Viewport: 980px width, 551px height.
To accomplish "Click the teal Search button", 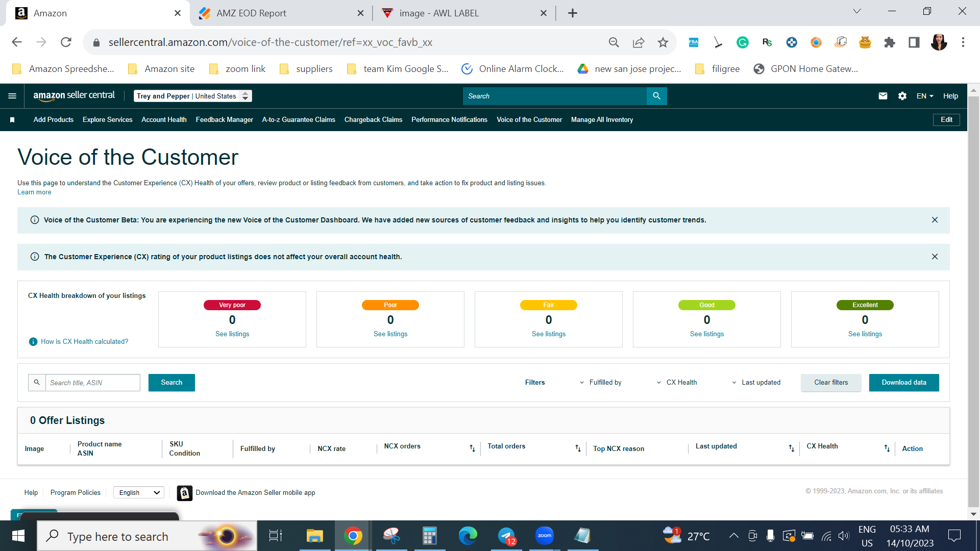I will pyautogui.click(x=171, y=383).
